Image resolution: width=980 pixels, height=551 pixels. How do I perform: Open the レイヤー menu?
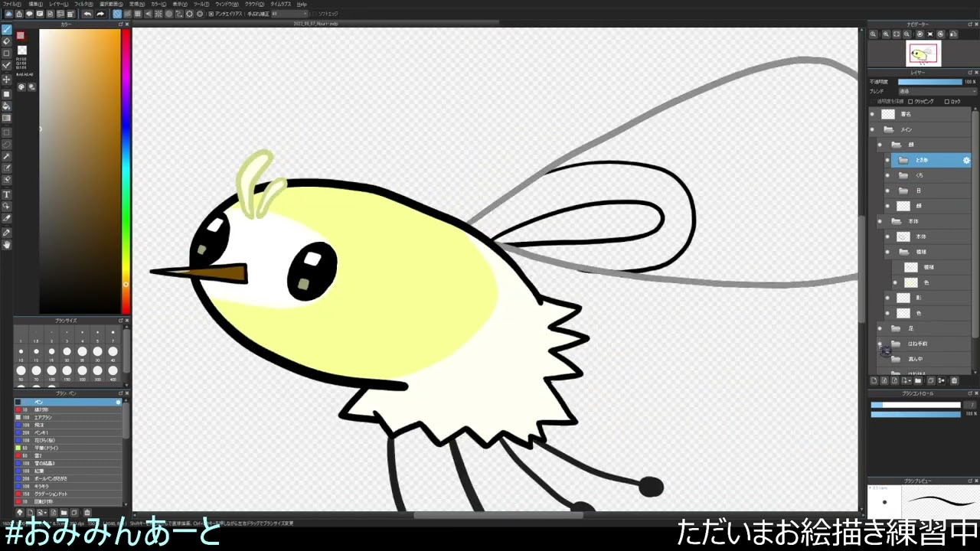tap(58, 4)
